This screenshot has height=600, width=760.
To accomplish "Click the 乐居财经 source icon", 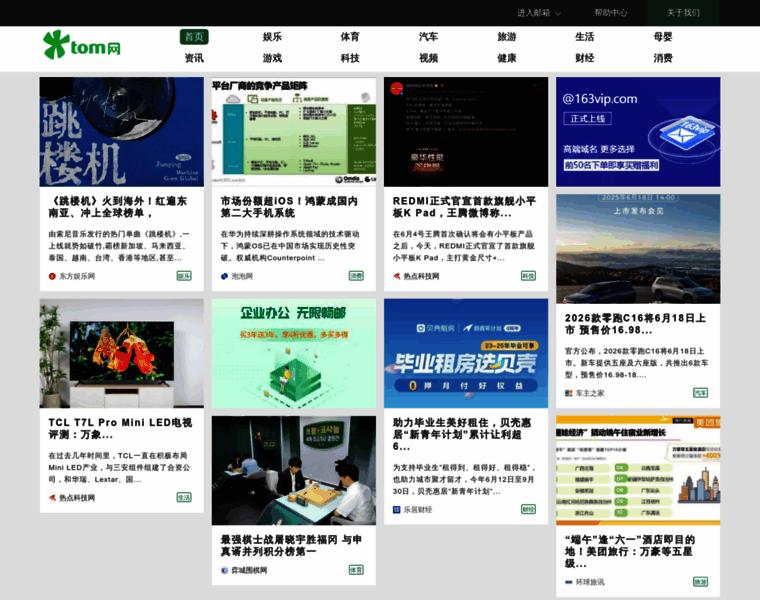I will pyautogui.click(x=396, y=510).
